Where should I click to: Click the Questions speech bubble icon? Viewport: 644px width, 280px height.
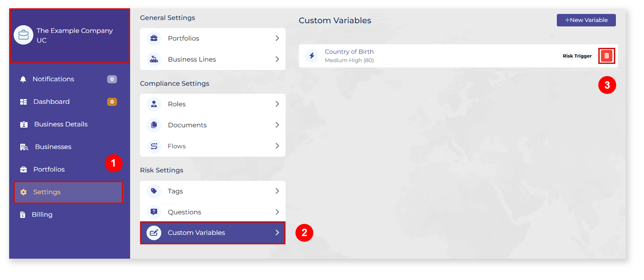(x=154, y=212)
